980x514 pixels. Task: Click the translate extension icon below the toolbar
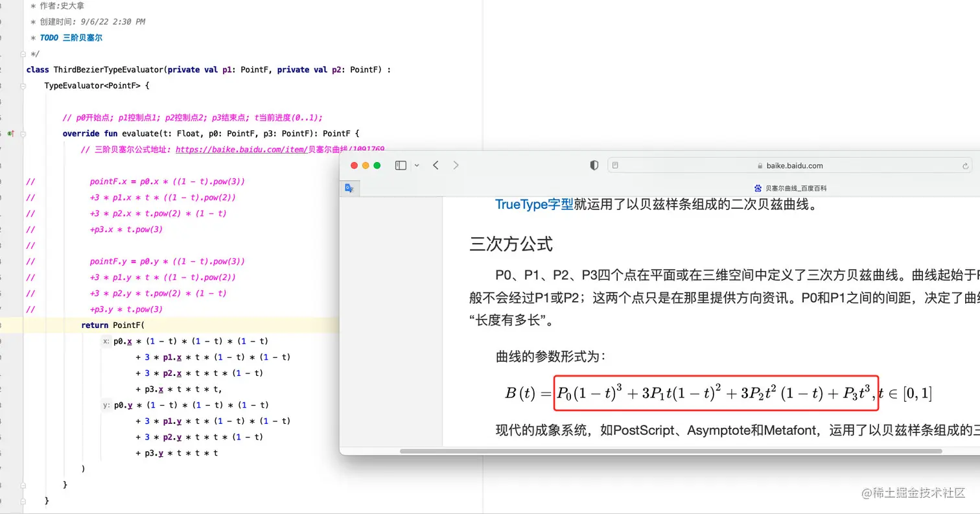(349, 188)
